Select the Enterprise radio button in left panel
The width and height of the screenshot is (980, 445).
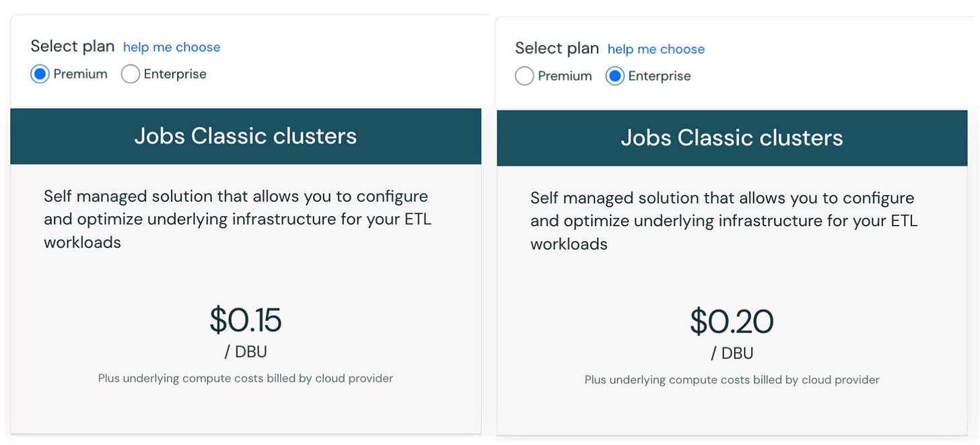point(130,74)
